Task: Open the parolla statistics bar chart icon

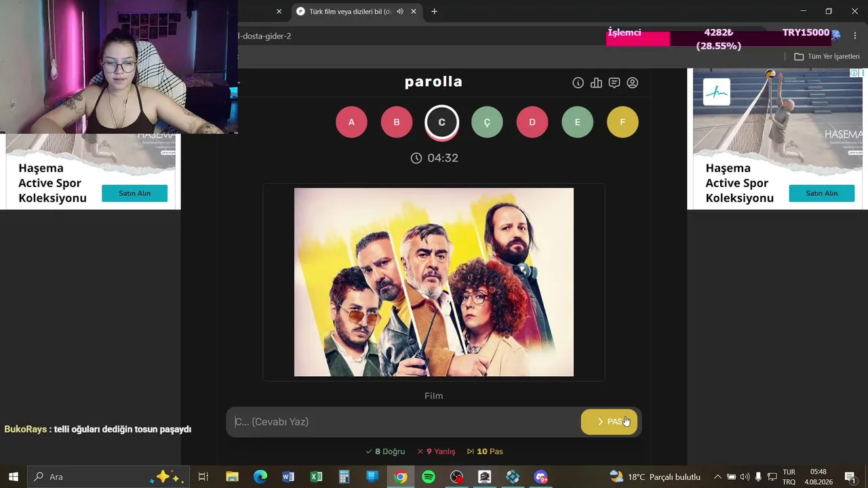Action: click(596, 83)
